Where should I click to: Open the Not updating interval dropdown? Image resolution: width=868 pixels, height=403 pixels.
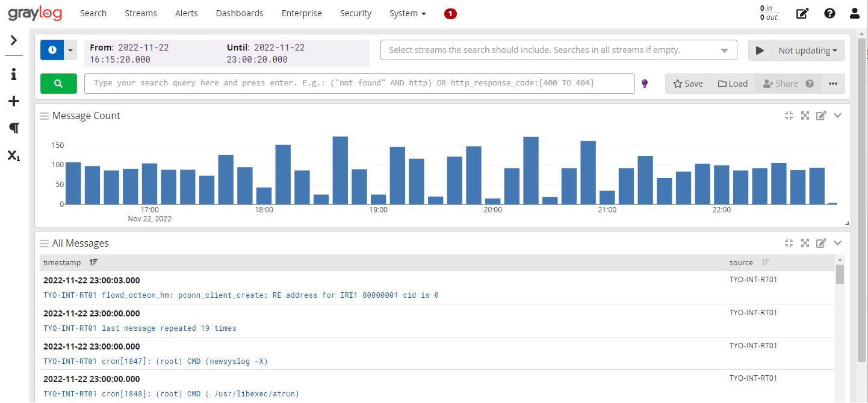808,51
